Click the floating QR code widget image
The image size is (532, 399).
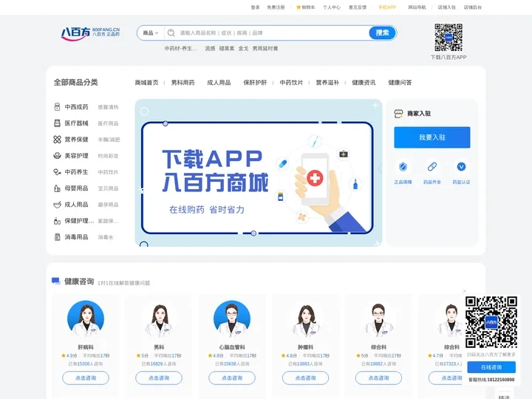[x=491, y=322]
